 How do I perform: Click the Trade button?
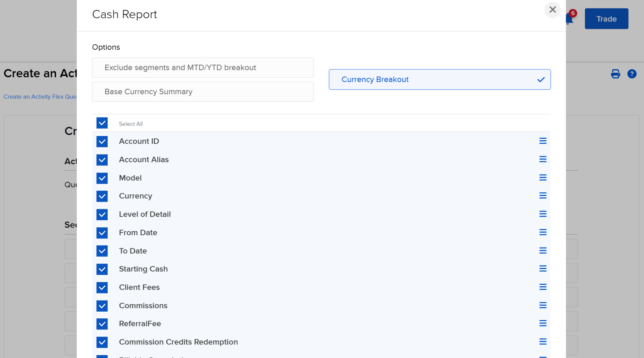[606, 18]
